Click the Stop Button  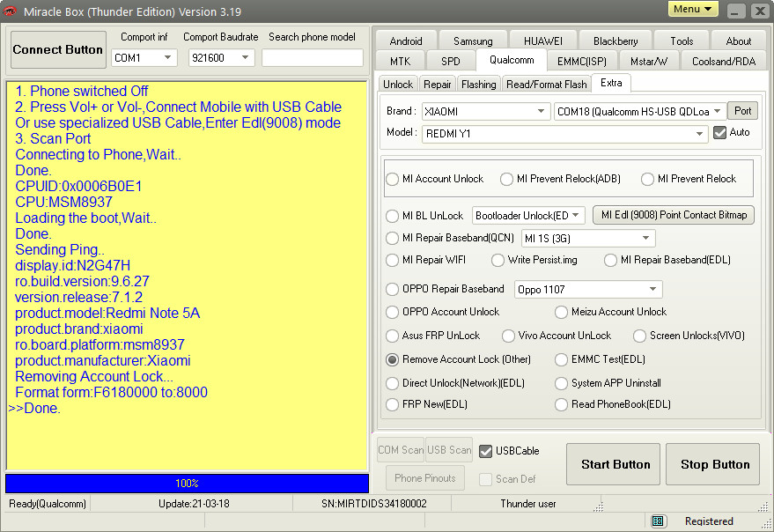(x=712, y=464)
